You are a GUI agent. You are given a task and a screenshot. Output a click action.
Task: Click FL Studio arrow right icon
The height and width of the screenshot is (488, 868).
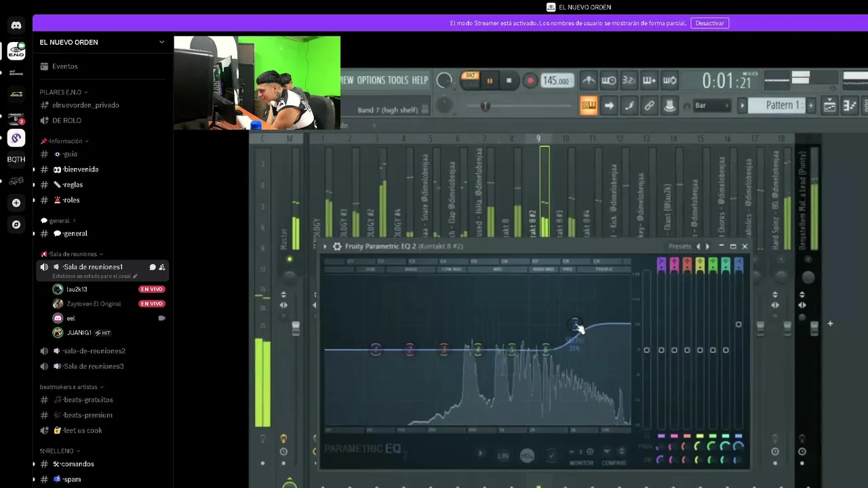coord(609,106)
